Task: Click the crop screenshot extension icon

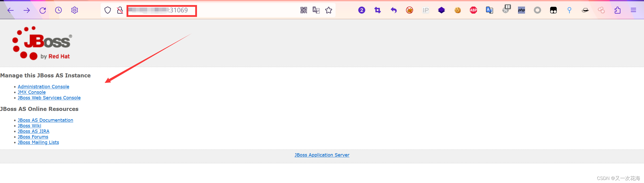Action: pyautogui.click(x=378, y=10)
